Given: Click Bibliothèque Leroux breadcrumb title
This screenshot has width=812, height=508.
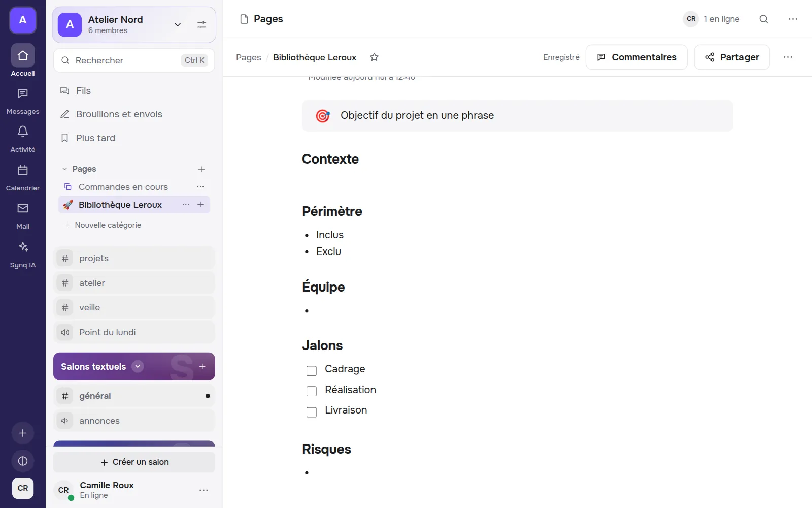Looking at the screenshot, I should coord(315,57).
